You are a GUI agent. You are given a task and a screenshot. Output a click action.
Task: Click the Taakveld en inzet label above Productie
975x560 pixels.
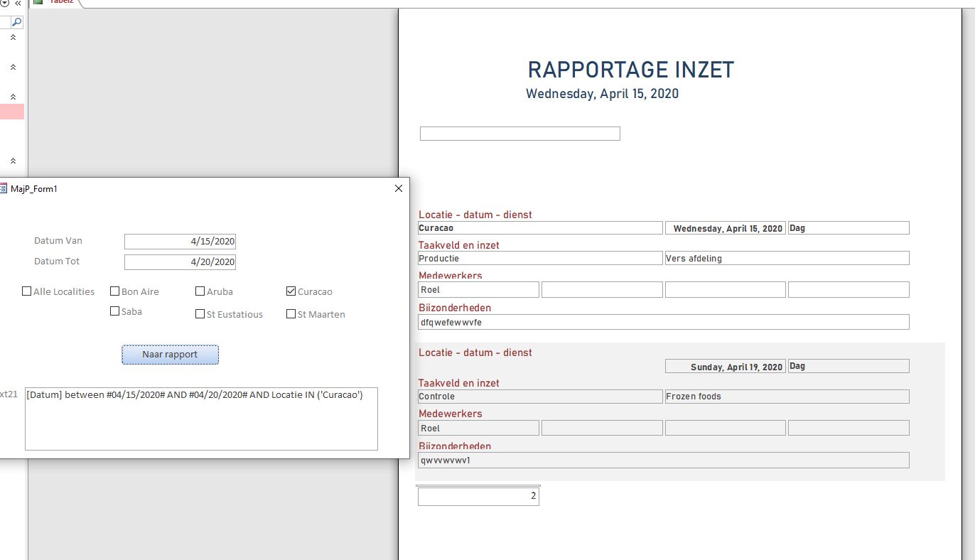(x=459, y=245)
